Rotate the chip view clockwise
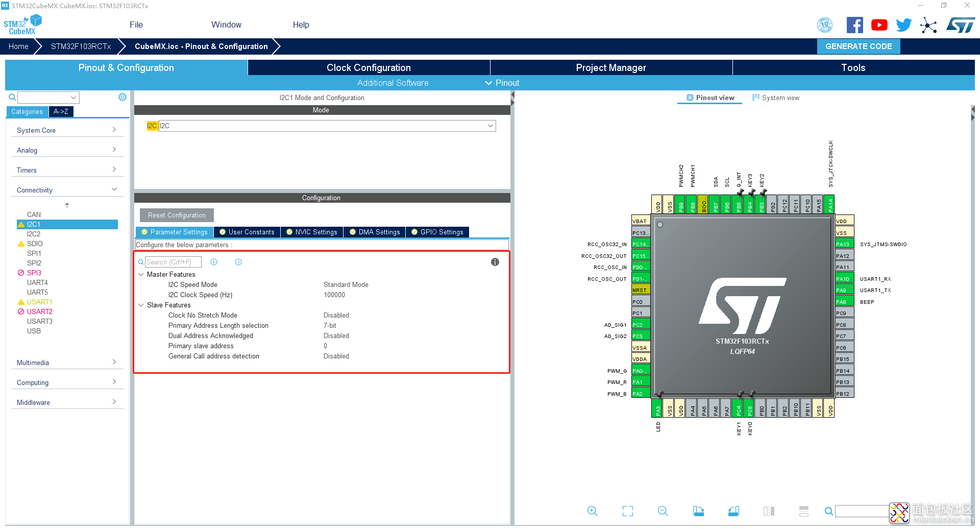980x529 pixels. 698,511
